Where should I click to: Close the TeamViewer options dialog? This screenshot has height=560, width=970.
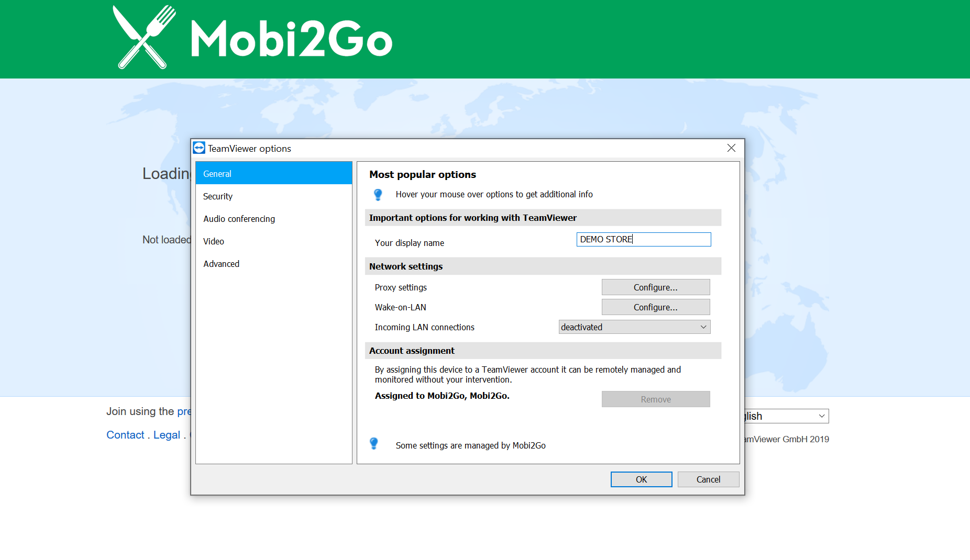click(731, 148)
